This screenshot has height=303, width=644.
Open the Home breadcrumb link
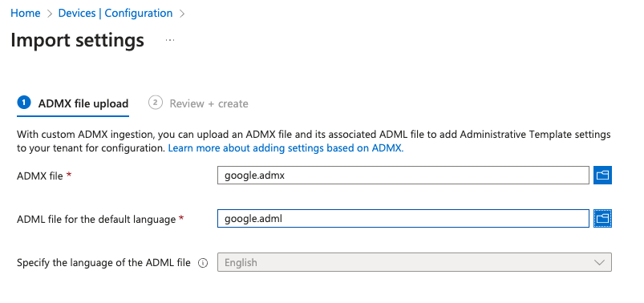pos(26,13)
